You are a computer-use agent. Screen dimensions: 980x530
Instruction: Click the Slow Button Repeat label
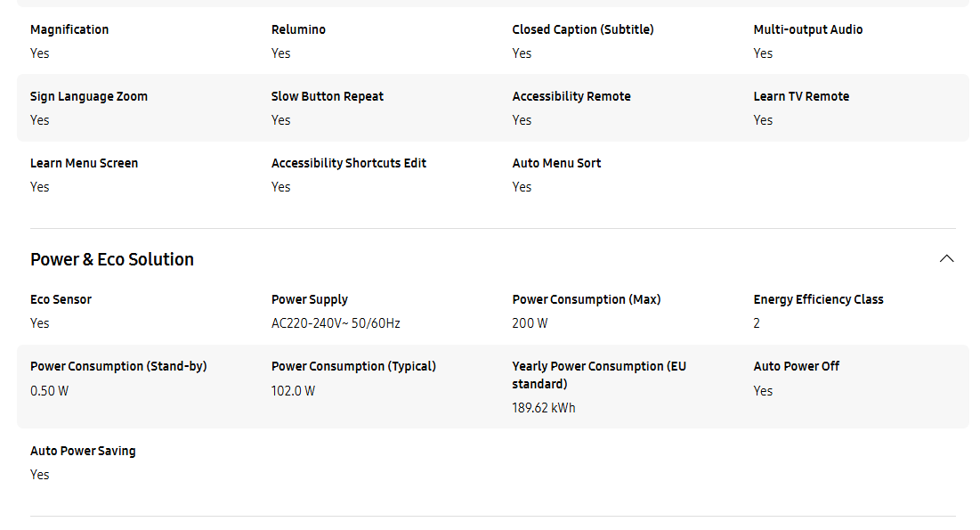click(x=327, y=96)
